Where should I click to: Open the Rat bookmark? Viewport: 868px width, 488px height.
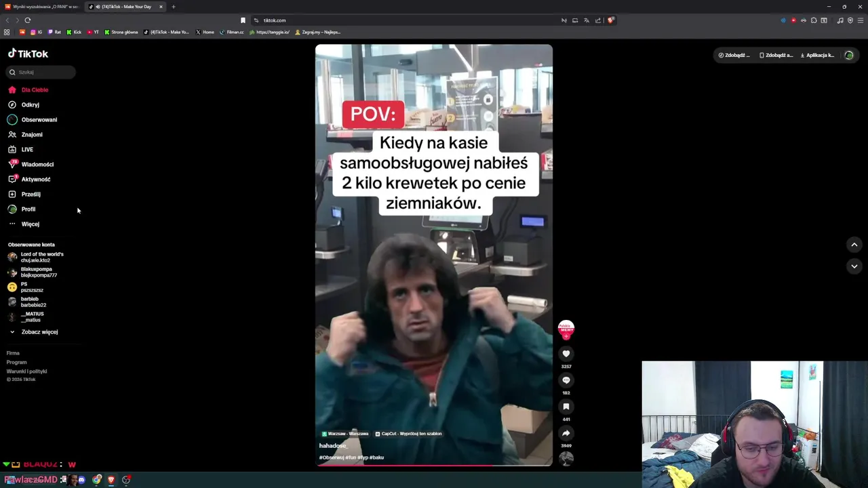[54, 32]
